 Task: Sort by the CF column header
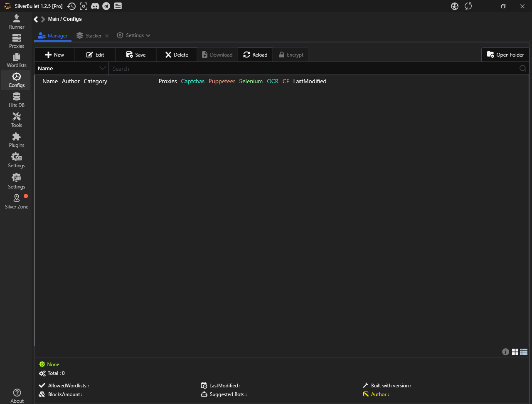[286, 81]
